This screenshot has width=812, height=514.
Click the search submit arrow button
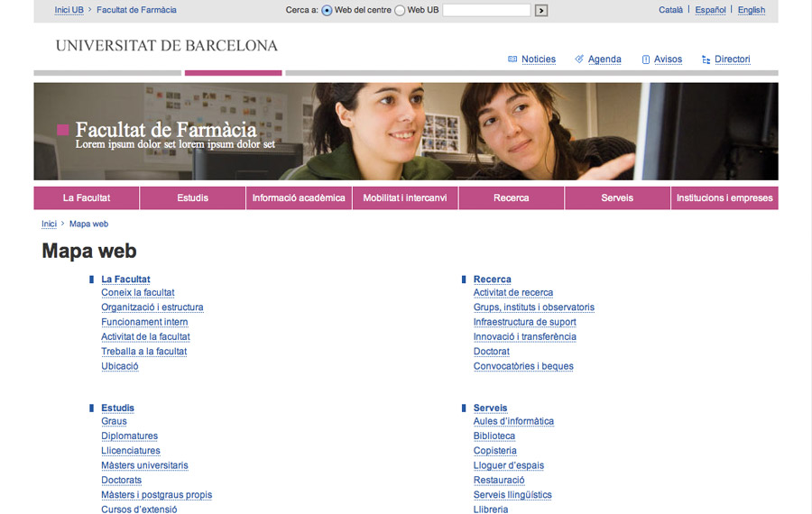(541, 10)
